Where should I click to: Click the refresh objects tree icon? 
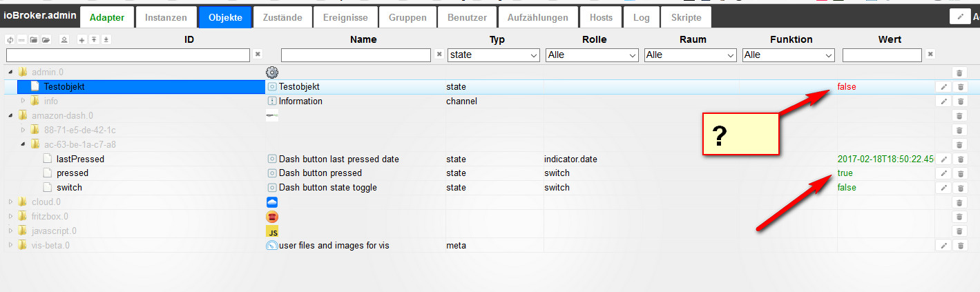(10, 40)
